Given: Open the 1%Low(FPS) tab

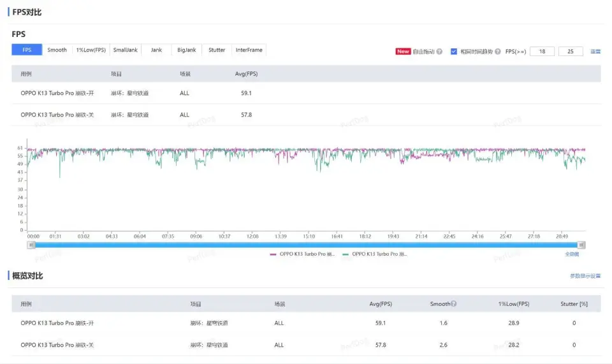Looking at the screenshot, I should pos(91,50).
